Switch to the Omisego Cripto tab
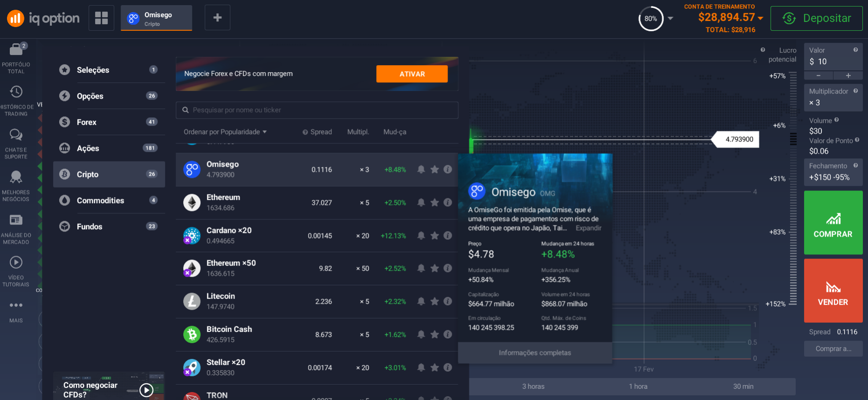Image resolution: width=868 pixels, height=400 pixels. coord(156,18)
